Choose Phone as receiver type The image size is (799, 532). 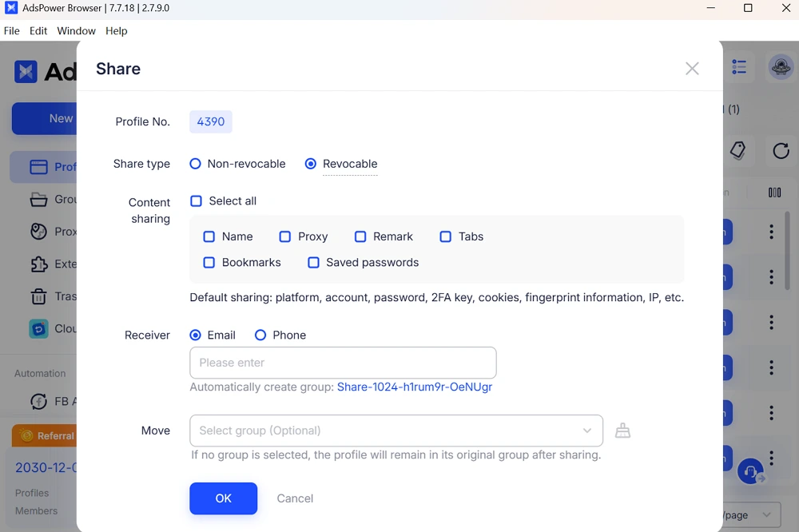tap(260, 335)
